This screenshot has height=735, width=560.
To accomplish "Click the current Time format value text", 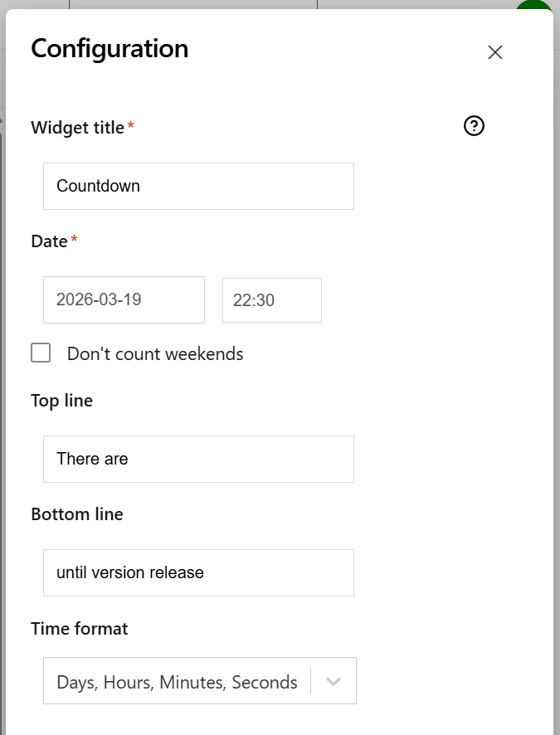I will click(174, 682).
